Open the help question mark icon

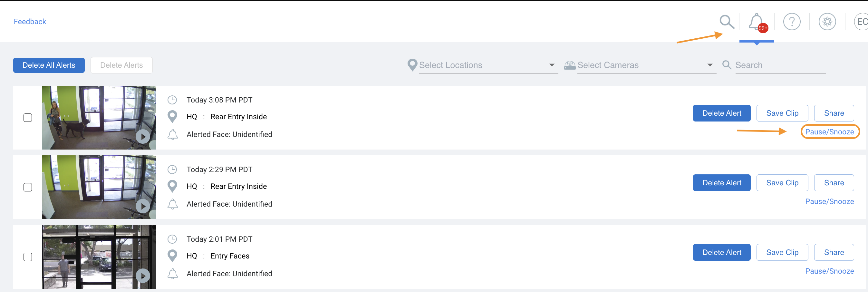(x=792, y=22)
